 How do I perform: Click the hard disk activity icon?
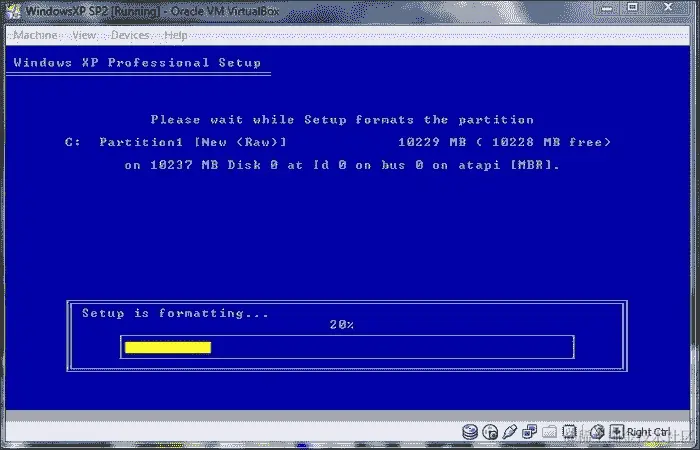pyautogui.click(x=470, y=432)
